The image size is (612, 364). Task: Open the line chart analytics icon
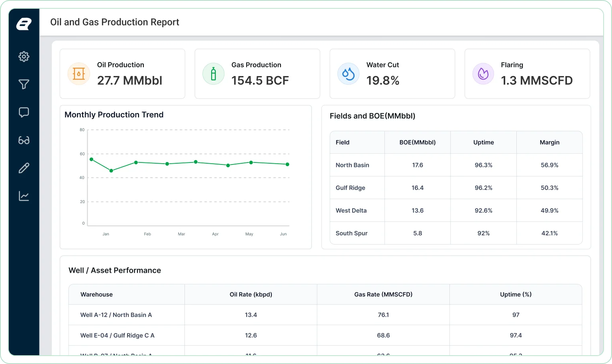click(x=24, y=196)
